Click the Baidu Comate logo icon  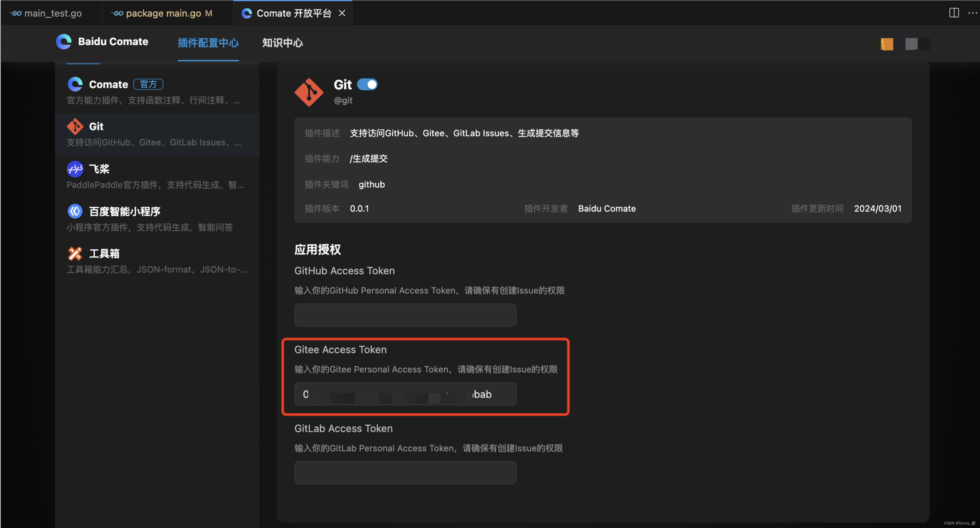click(x=64, y=42)
